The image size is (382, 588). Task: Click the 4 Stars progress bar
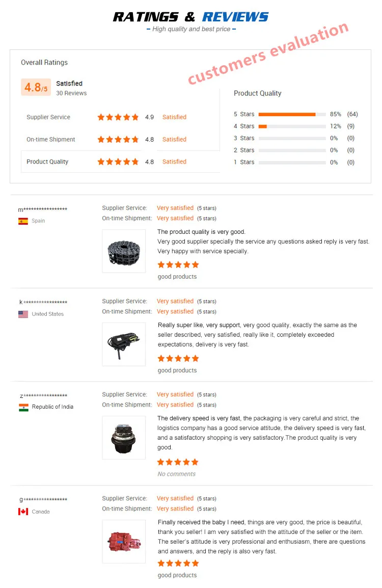pos(292,126)
